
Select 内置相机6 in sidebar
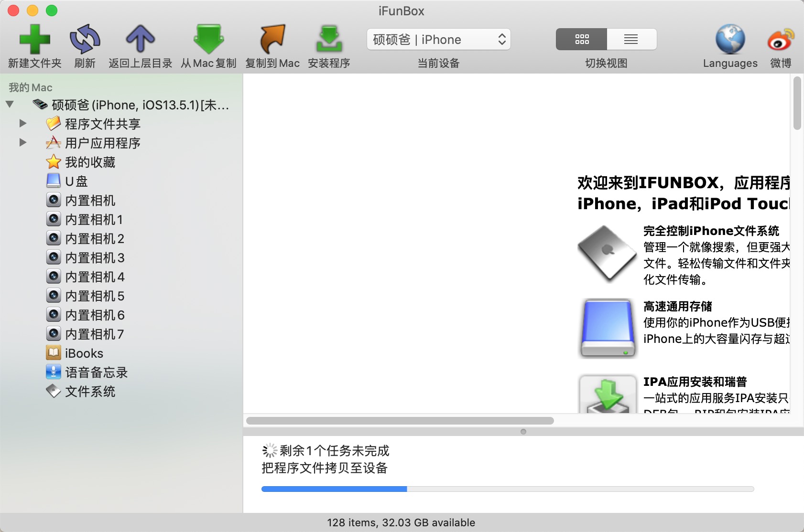coord(121,315)
